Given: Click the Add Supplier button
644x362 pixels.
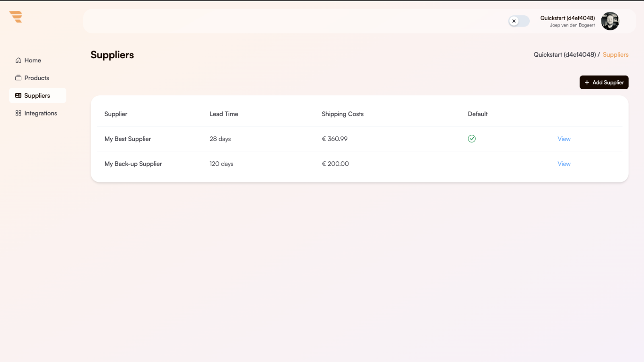Looking at the screenshot, I should (x=604, y=82).
